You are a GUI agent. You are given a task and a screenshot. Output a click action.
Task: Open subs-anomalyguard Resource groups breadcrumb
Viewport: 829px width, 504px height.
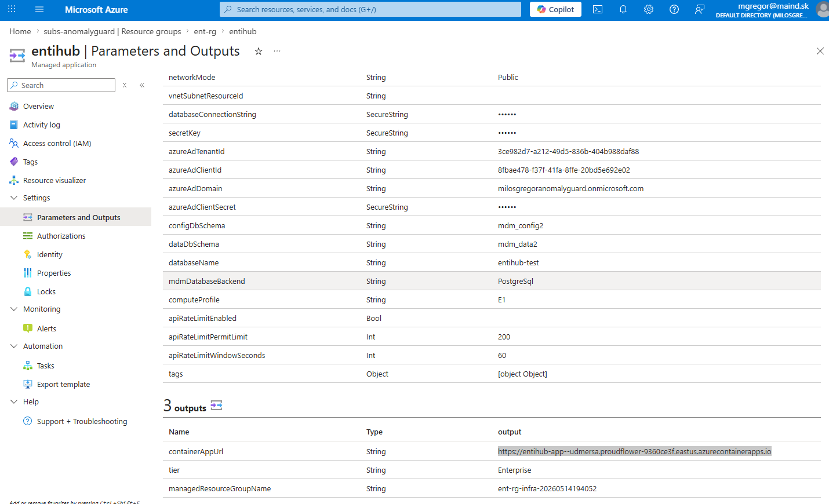(112, 31)
